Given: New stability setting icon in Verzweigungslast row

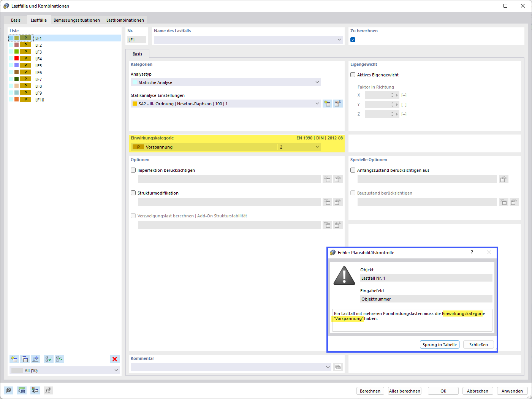Looking at the screenshot, I should pyautogui.click(x=327, y=225).
